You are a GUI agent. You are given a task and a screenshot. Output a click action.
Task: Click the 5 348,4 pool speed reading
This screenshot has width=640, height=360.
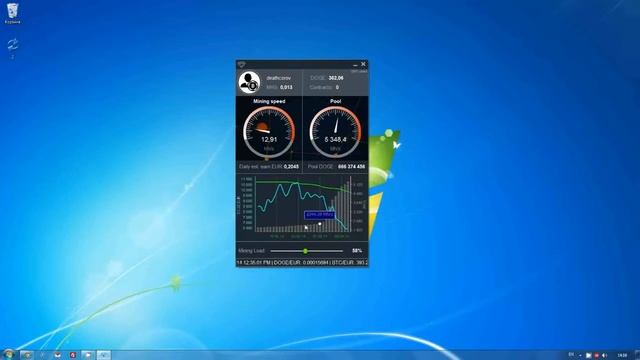[335, 140]
